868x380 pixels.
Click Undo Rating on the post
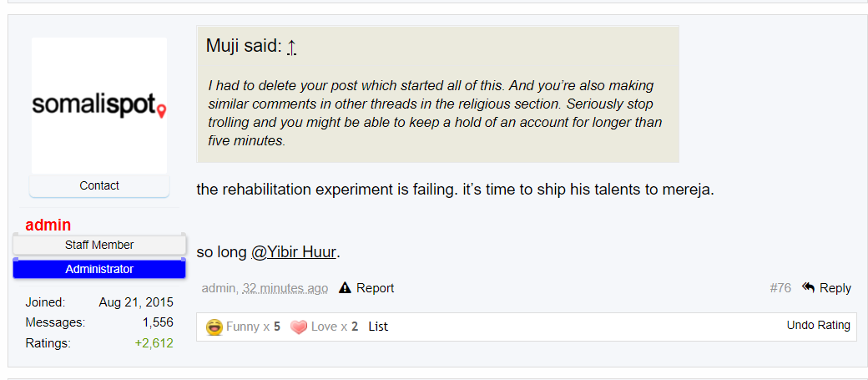pyautogui.click(x=818, y=325)
